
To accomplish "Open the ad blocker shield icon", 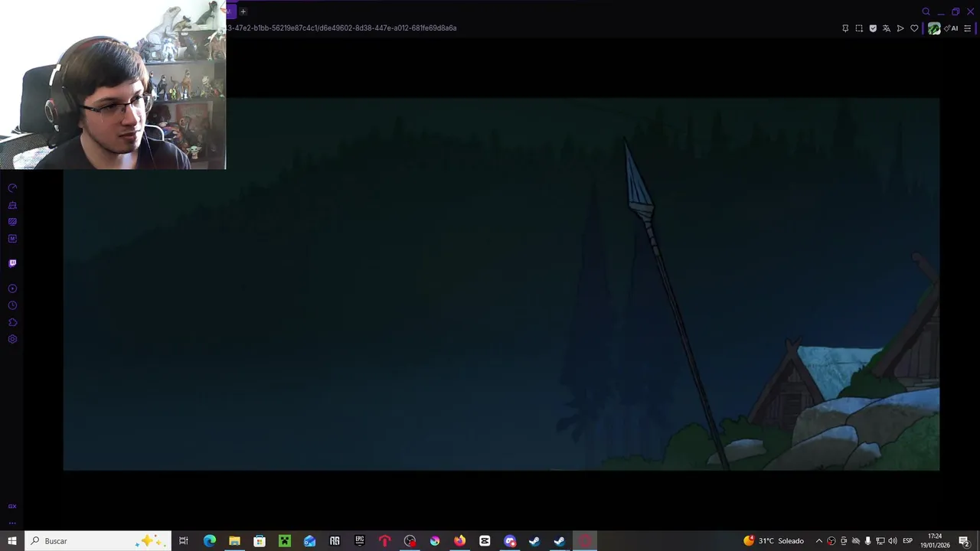I will 873,28.
